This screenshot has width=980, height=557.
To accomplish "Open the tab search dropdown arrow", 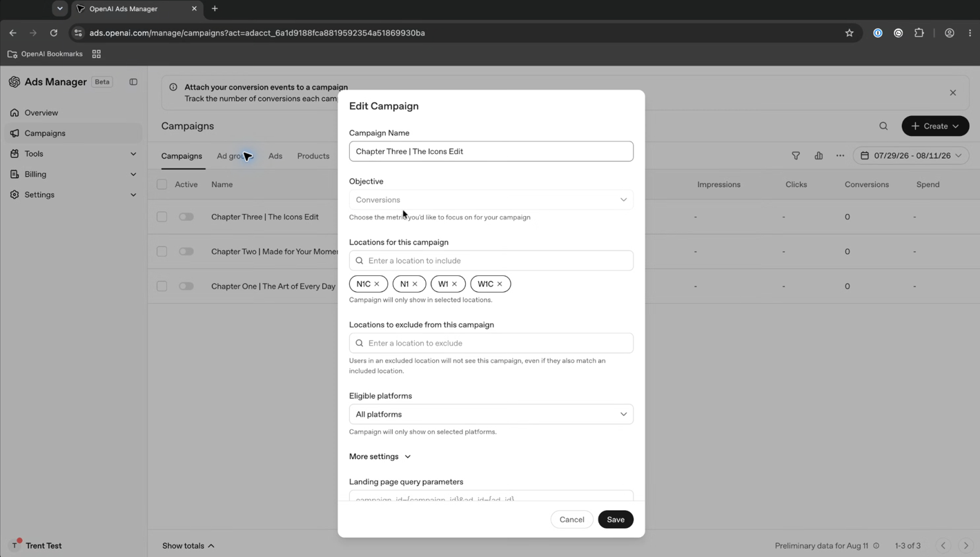I will pos(60,9).
